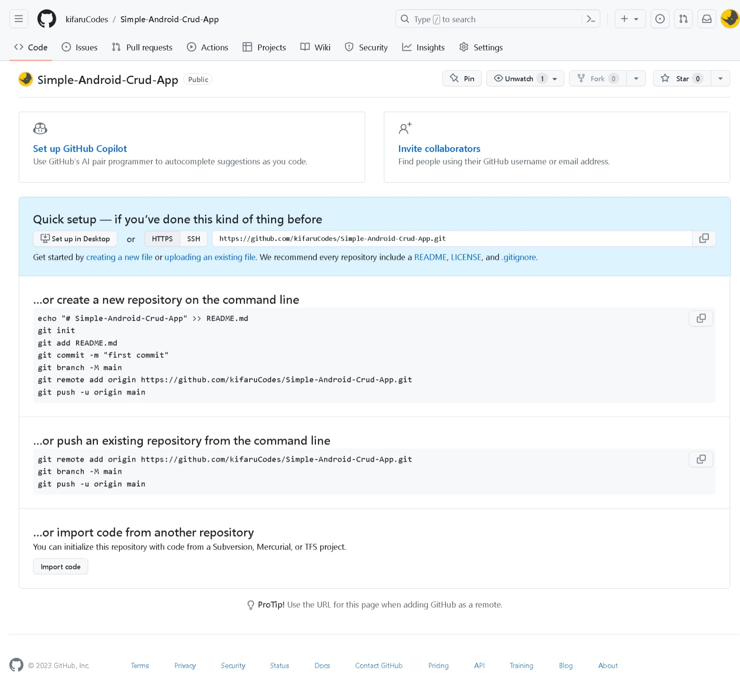
Task: Copy the repository HTTPS URL to clipboard
Action: pyautogui.click(x=704, y=239)
